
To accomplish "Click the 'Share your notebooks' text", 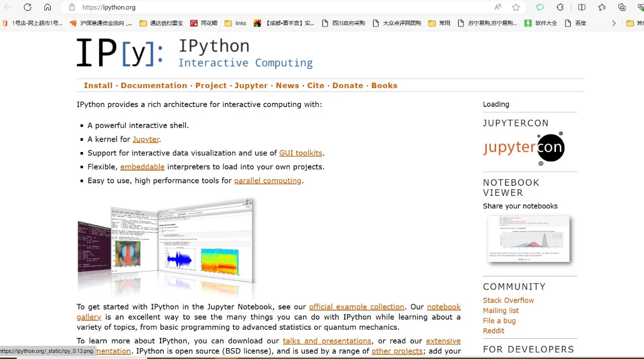I will tap(520, 206).
